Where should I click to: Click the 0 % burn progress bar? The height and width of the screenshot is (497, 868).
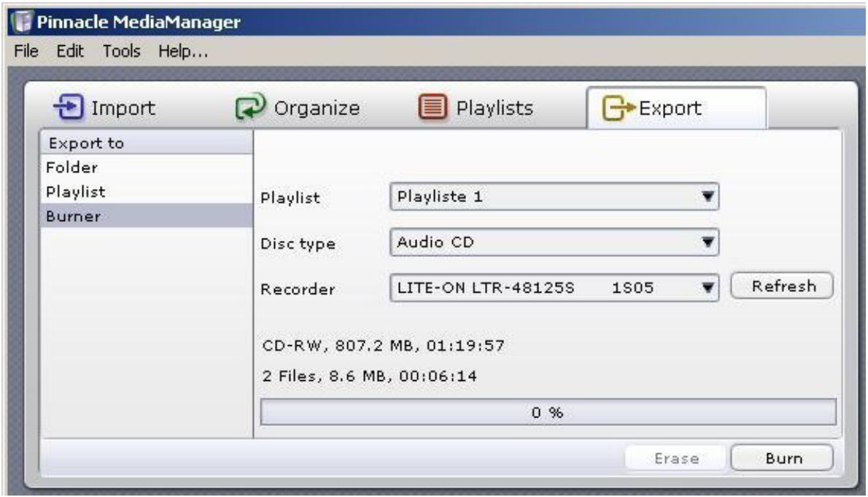point(548,412)
